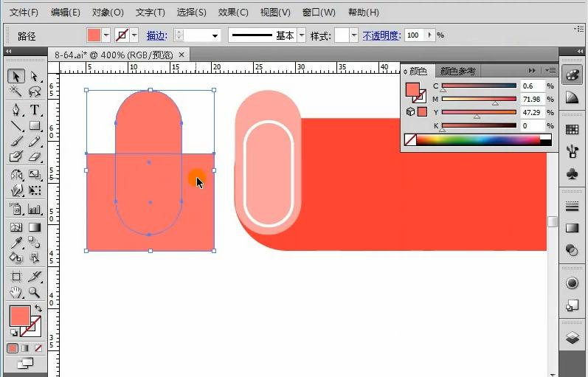
Task: Select the Pen tool
Action: click(15, 110)
